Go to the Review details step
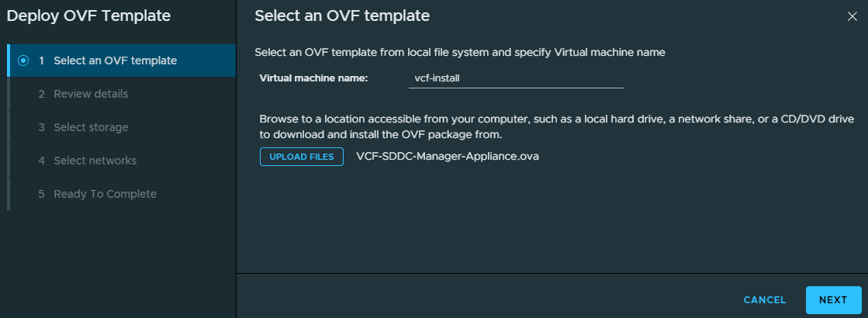This screenshot has width=868, height=318. [x=121, y=94]
